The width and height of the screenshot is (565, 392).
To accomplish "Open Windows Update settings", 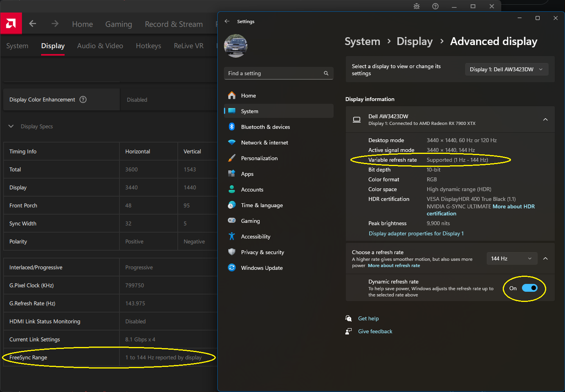I will (x=279, y=268).
